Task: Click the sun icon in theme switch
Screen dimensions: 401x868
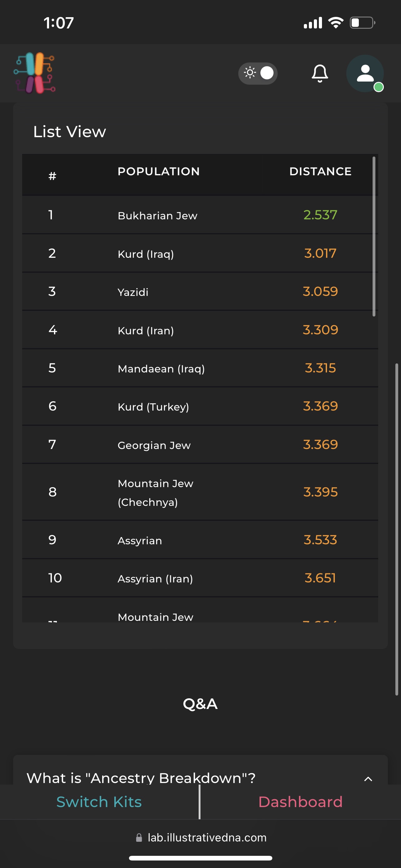Action: point(250,73)
